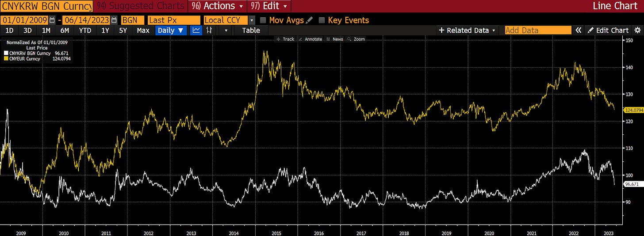Tick the Key Events checkbox
The image size is (644, 236).
[x=322, y=20]
